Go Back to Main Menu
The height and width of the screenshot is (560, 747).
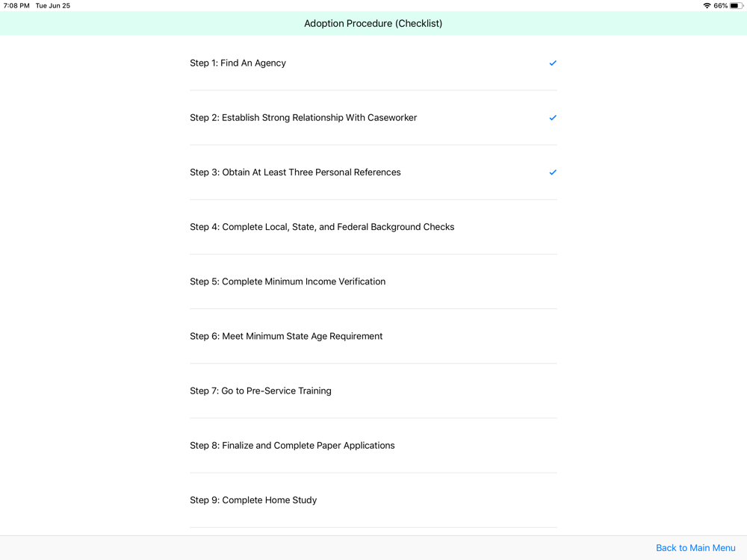695,548
